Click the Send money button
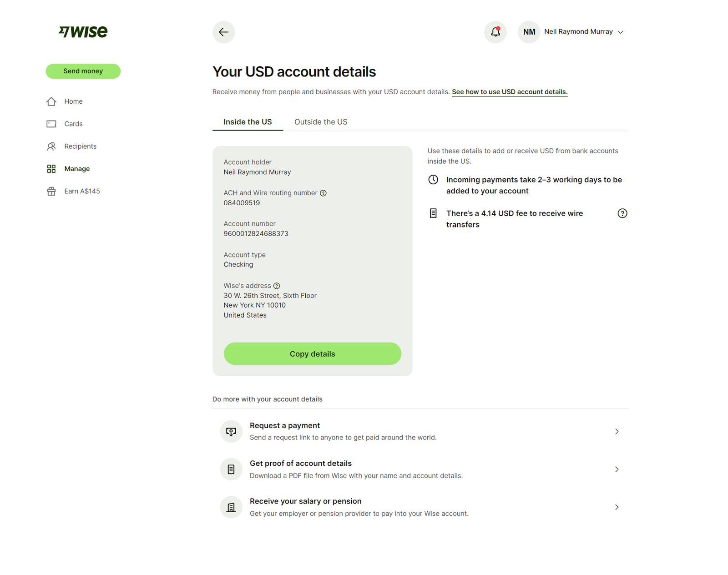 coord(83,71)
